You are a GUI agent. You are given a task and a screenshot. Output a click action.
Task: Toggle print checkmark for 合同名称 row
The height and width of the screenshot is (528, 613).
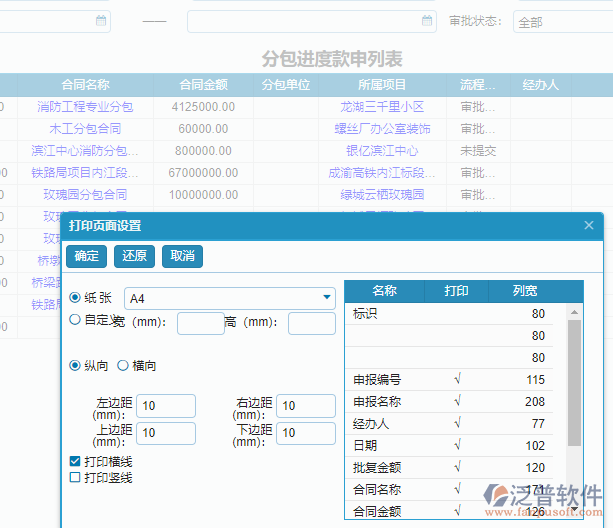457,489
